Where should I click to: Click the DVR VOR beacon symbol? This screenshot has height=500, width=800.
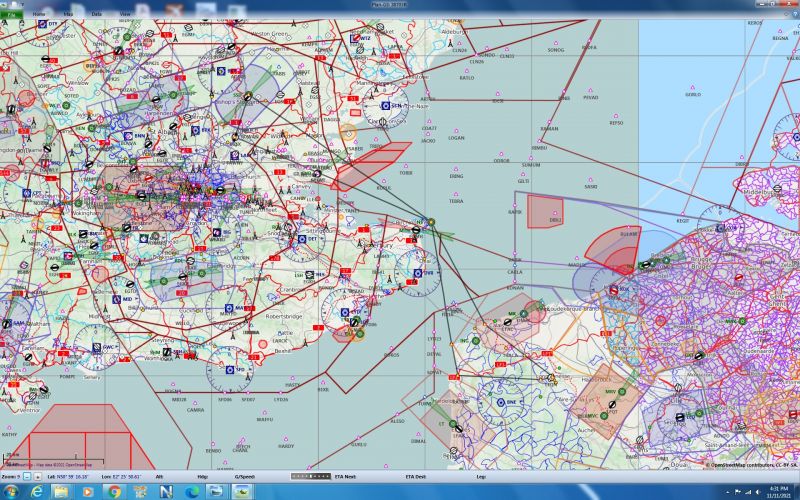[417, 272]
